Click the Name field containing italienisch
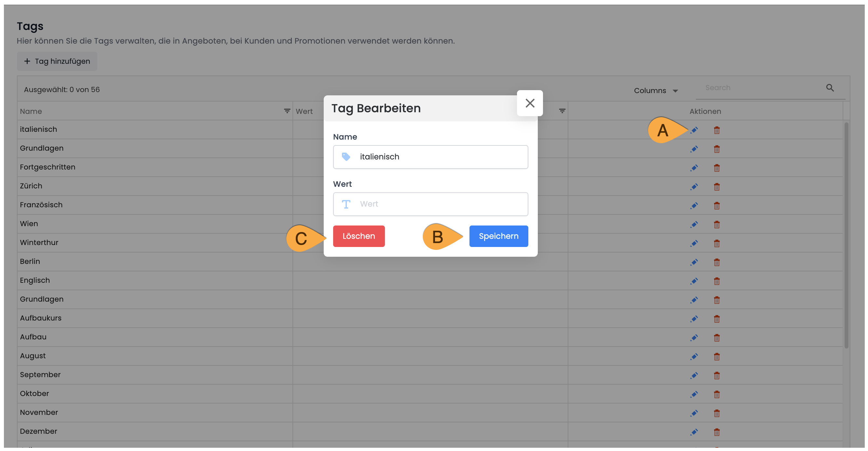Viewport: 868px width, 451px height. 438,157
